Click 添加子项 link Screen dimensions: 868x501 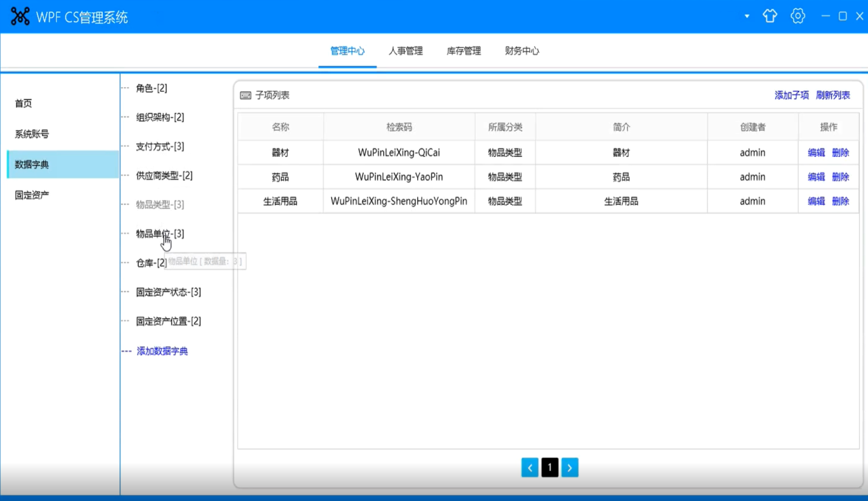pyautogui.click(x=792, y=96)
